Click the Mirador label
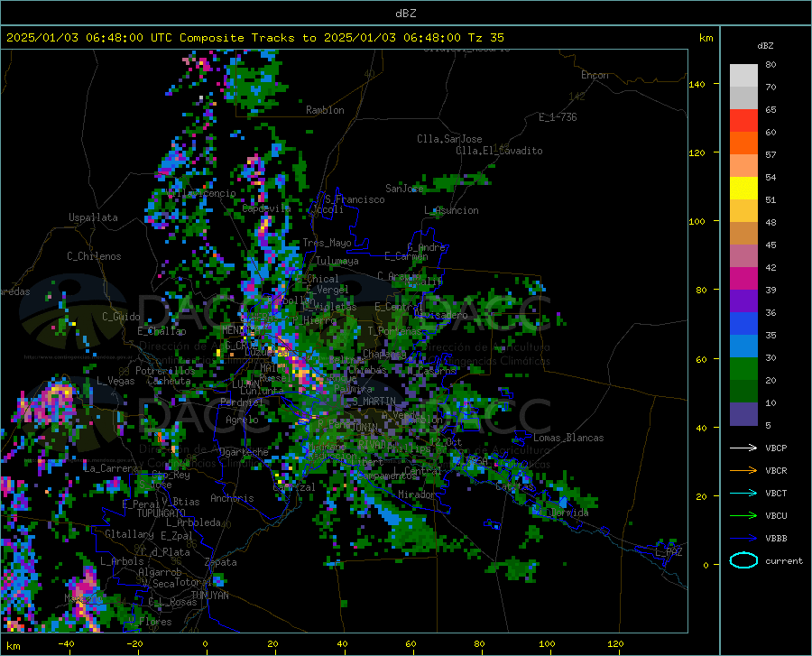Viewport: 812px width, 656px height. point(416,494)
